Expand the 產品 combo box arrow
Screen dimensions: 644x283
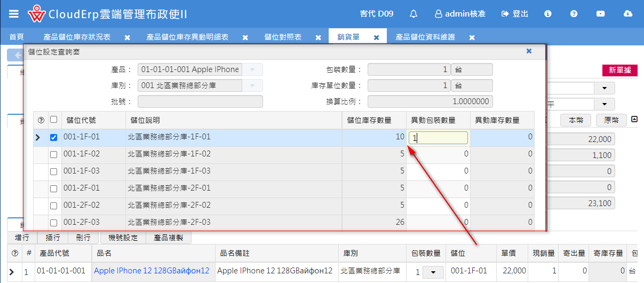coord(252,69)
